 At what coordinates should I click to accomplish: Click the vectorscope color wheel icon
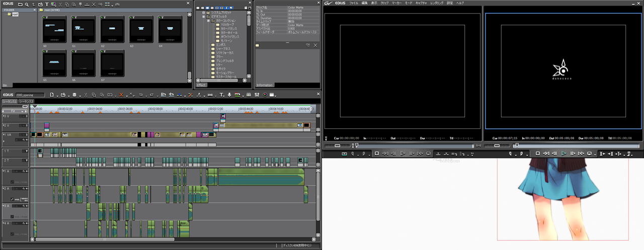pos(265,95)
